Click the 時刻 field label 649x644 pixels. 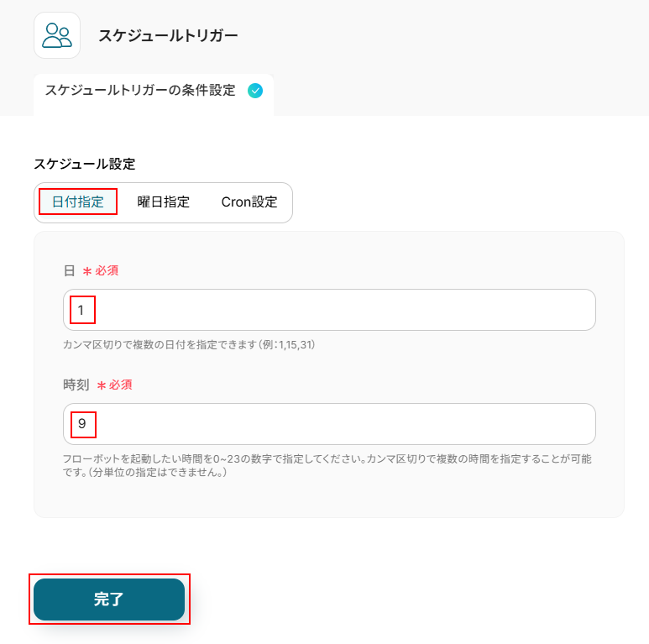click(x=76, y=385)
